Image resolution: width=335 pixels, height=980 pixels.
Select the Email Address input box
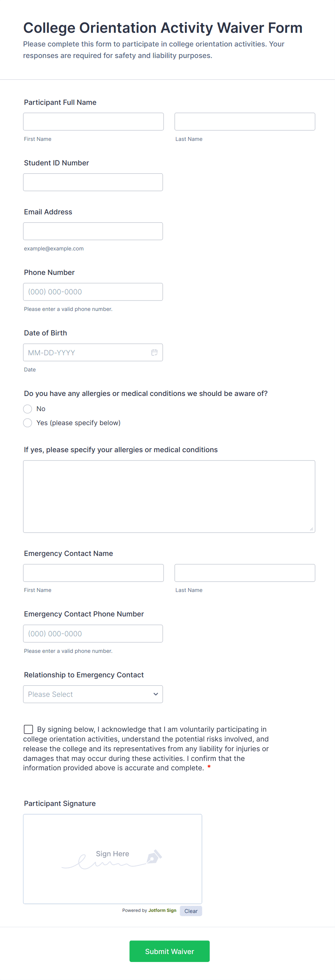pyautogui.click(x=93, y=231)
